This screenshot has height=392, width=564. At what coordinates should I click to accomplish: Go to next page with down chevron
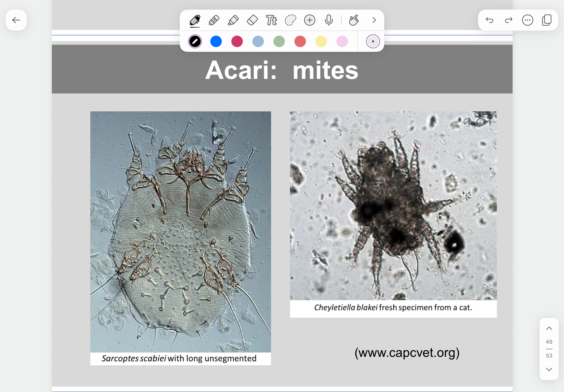pyautogui.click(x=549, y=369)
